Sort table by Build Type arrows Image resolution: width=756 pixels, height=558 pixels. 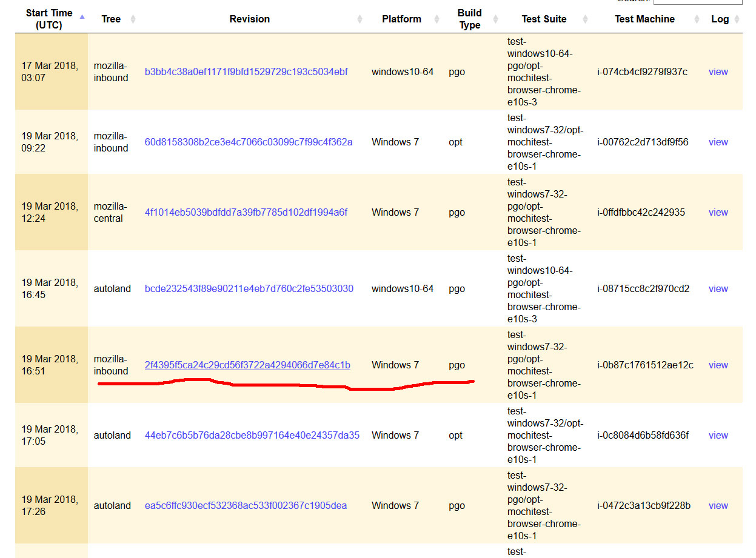(x=496, y=19)
